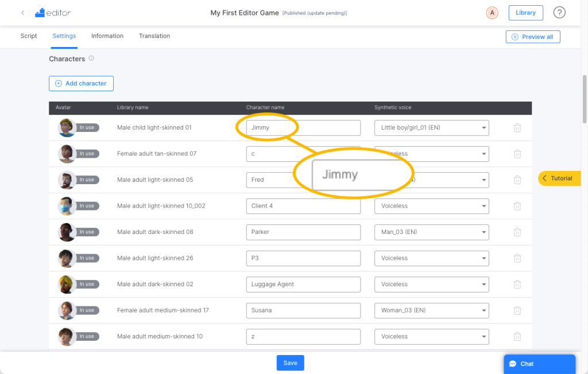This screenshot has width=588, height=374.
Task: Click the back arrow beside editor logo
Action: [x=23, y=13]
